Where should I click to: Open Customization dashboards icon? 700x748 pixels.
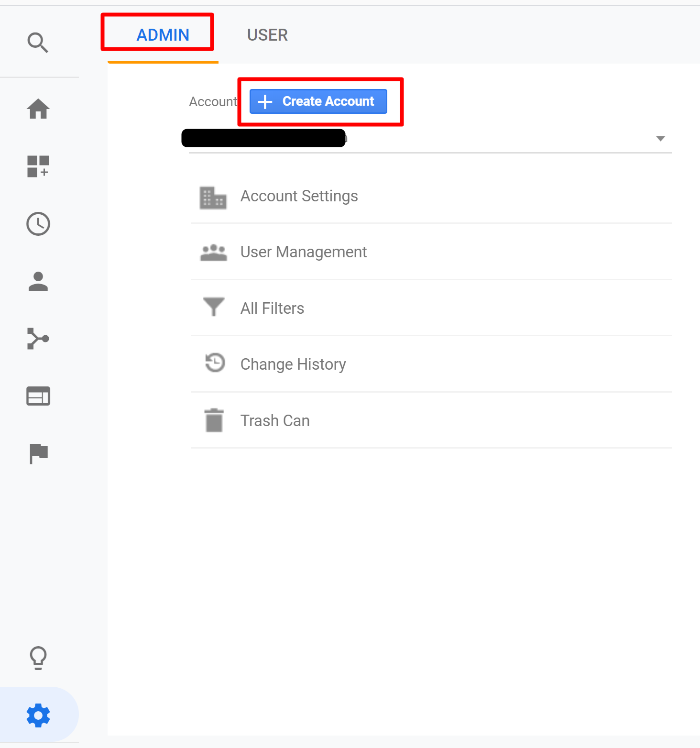tap(38, 166)
